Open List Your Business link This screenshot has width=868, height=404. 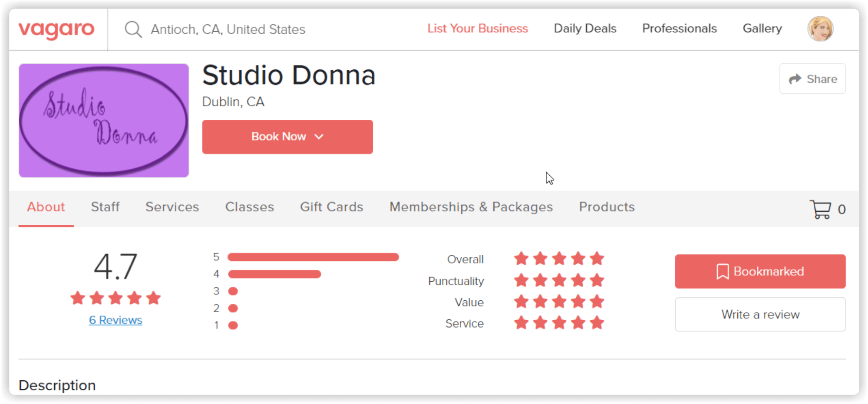478,29
